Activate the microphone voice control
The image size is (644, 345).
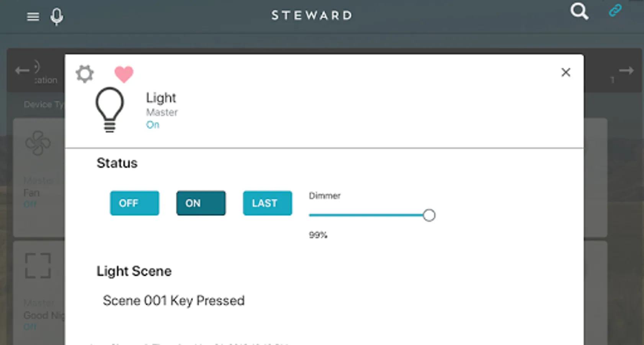pyautogui.click(x=57, y=17)
